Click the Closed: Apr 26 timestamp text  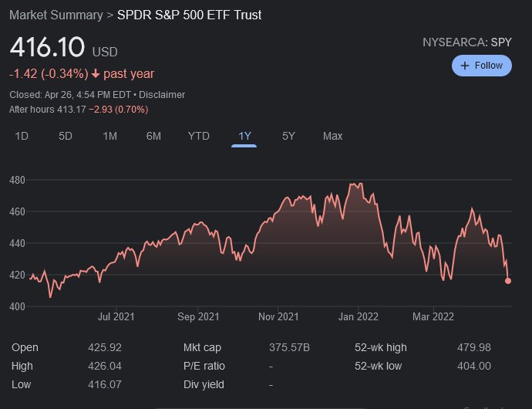click(70, 95)
